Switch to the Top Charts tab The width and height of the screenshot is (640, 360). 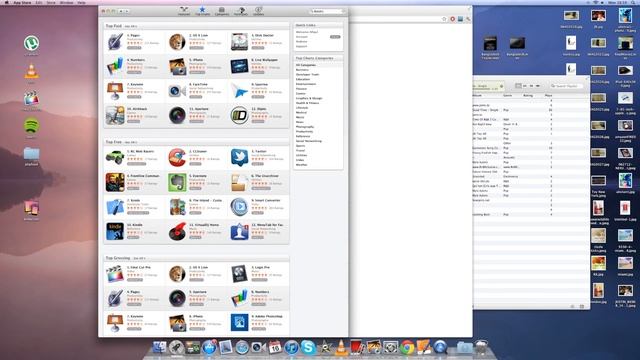(202, 11)
